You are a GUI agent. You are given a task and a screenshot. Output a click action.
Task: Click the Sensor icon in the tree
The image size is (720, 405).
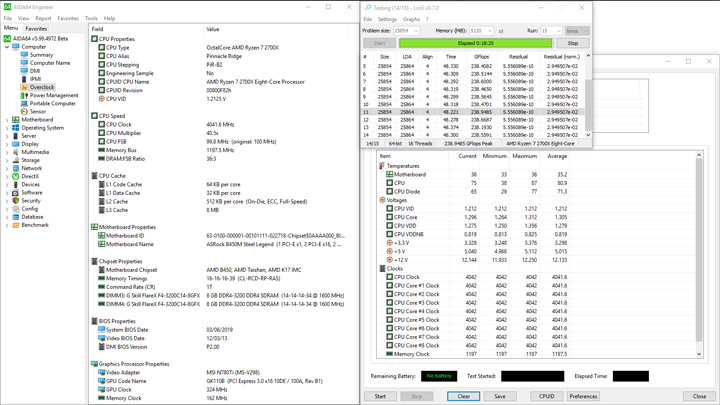tap(24, 112)
